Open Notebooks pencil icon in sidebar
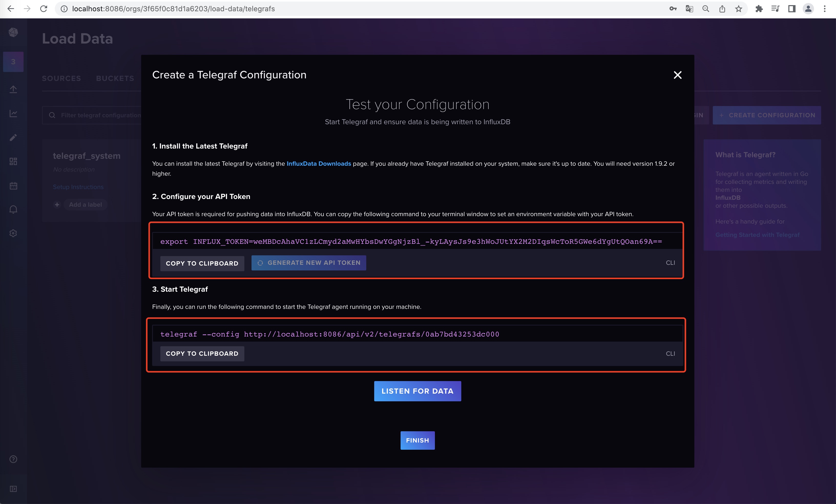The width and height of the screenshot is (836, 504). coord(13,137)
